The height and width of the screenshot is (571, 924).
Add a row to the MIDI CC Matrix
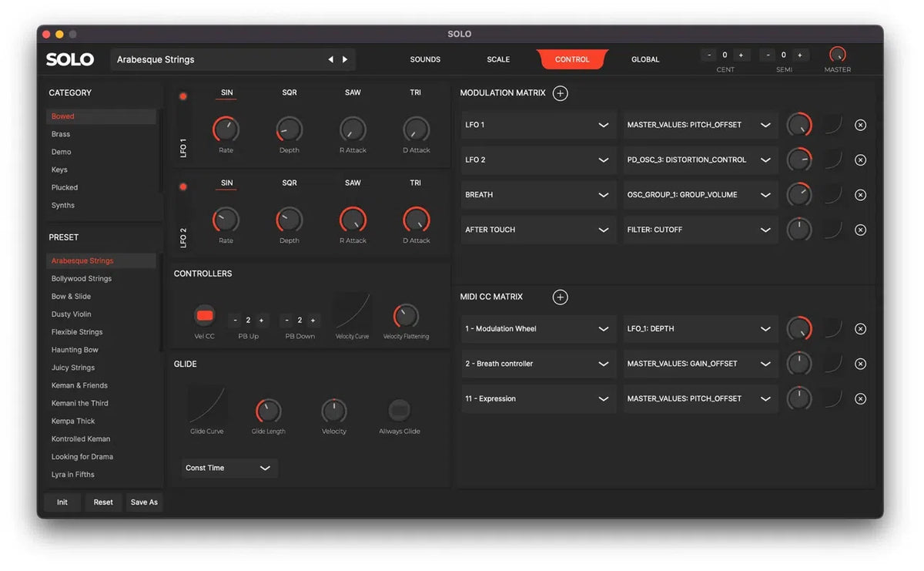coord(561,297)
